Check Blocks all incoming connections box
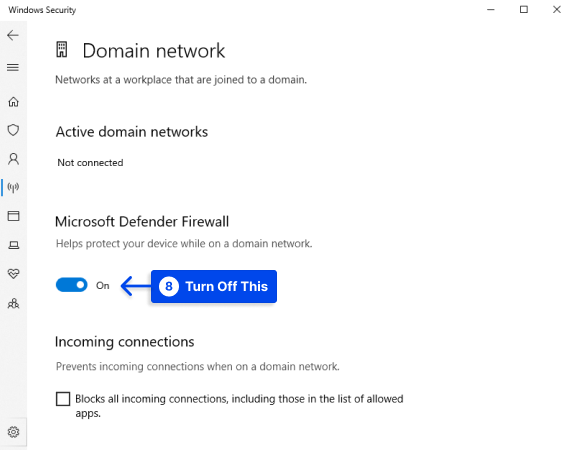570x450 pixels. [63, 399]
